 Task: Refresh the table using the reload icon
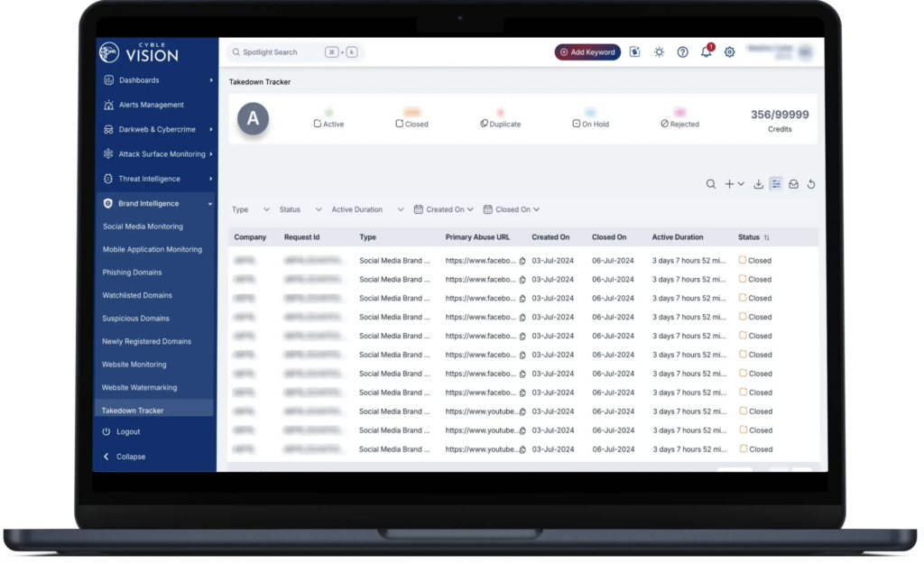pos(811,183)
